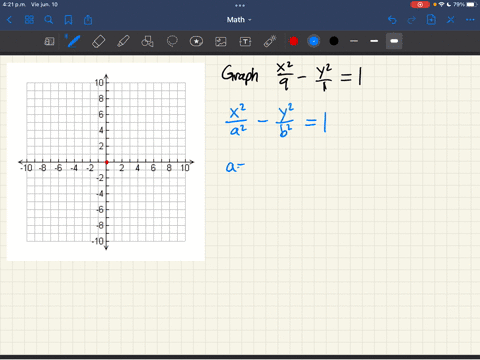Select the Highlighter tool
The height and width of the screenshot is (360, 480).
pos(123,41)
